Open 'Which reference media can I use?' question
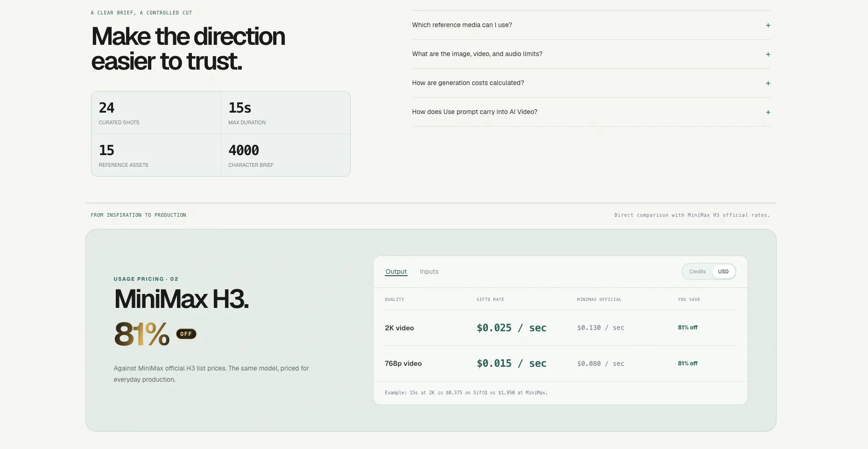 pos(591,25)
